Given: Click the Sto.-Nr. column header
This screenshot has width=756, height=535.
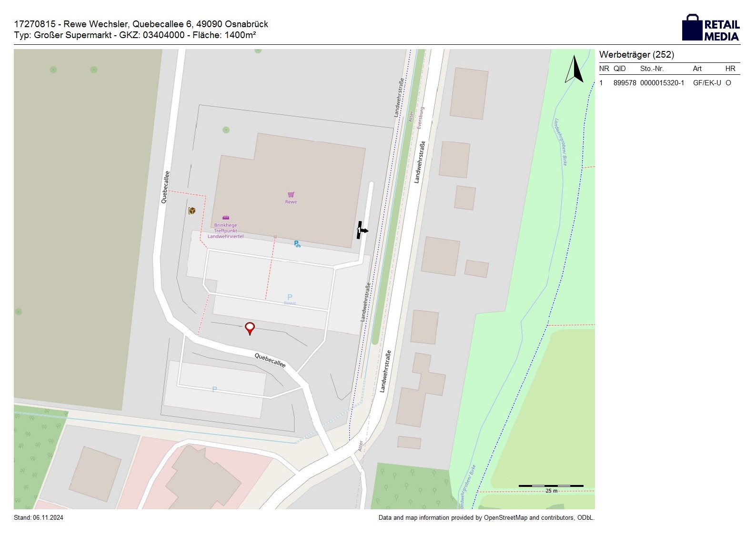Looking at the screenshot, I should (x=652, y=69).
